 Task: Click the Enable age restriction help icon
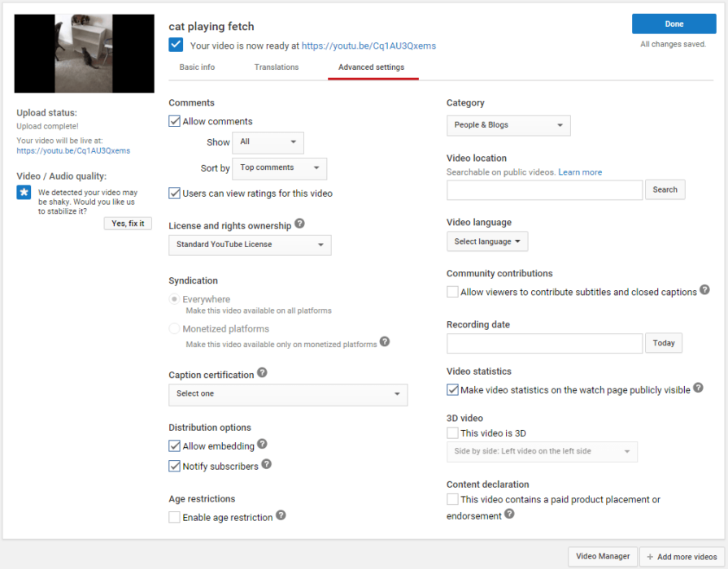click(281, 516)
